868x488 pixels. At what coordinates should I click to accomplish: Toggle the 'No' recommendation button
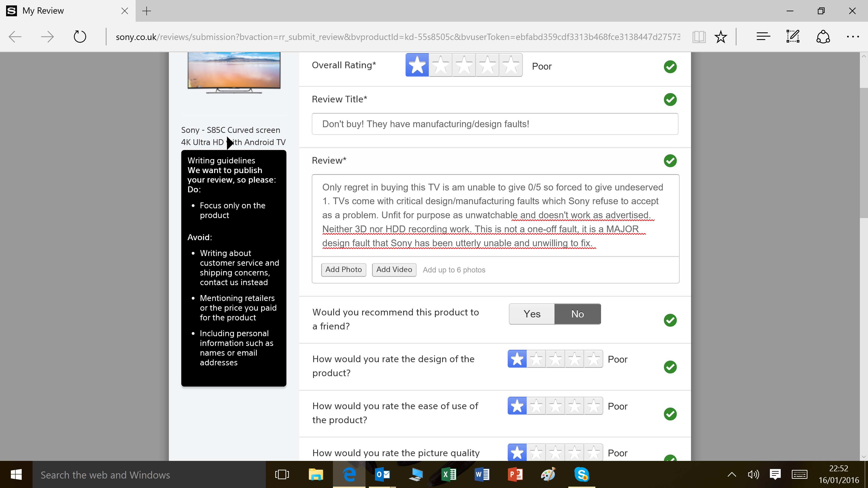pos(577,313)
